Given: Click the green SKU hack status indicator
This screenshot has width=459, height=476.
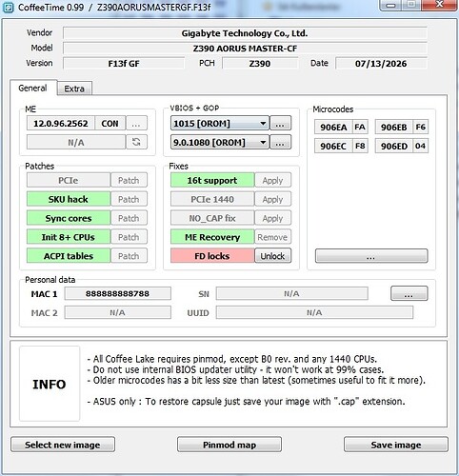Looking at the screenshot, I should pyautogui.click(x=69, y=199).
